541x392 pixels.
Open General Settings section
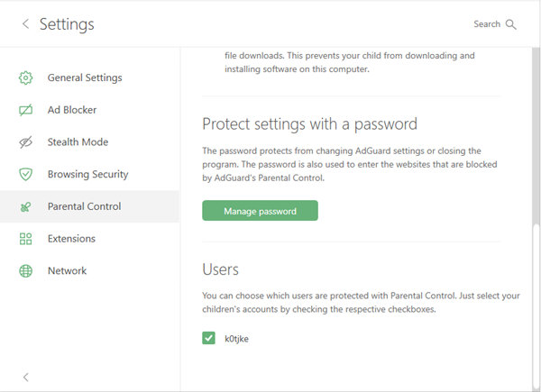pos(89,77)
